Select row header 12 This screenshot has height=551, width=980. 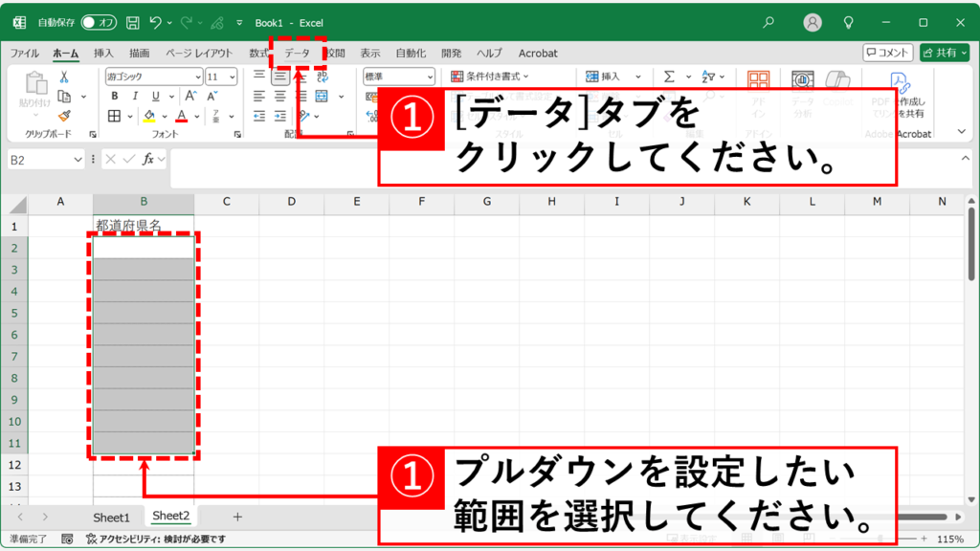tap(14, 465)
